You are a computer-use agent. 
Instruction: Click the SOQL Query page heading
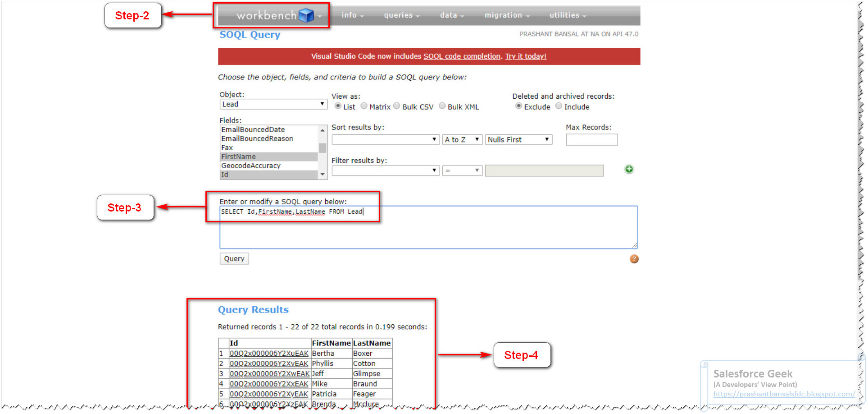pyautogui.click(x=250, y=35)
